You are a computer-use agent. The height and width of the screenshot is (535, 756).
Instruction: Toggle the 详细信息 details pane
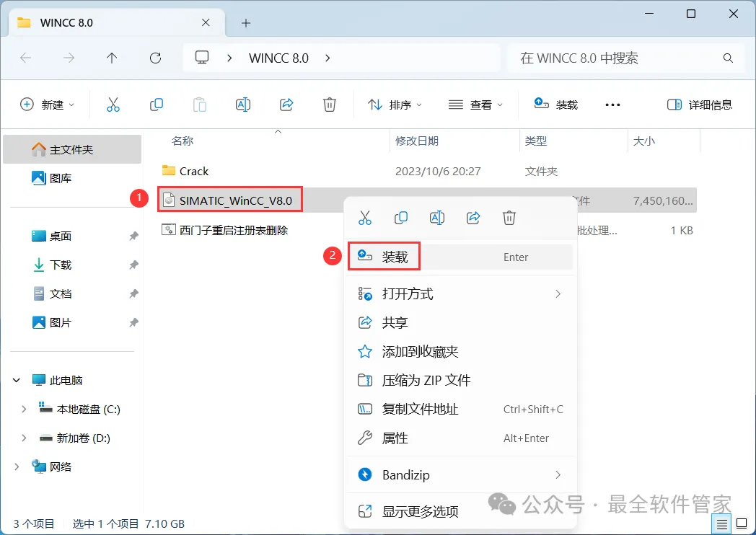click(x=700, y=105)
